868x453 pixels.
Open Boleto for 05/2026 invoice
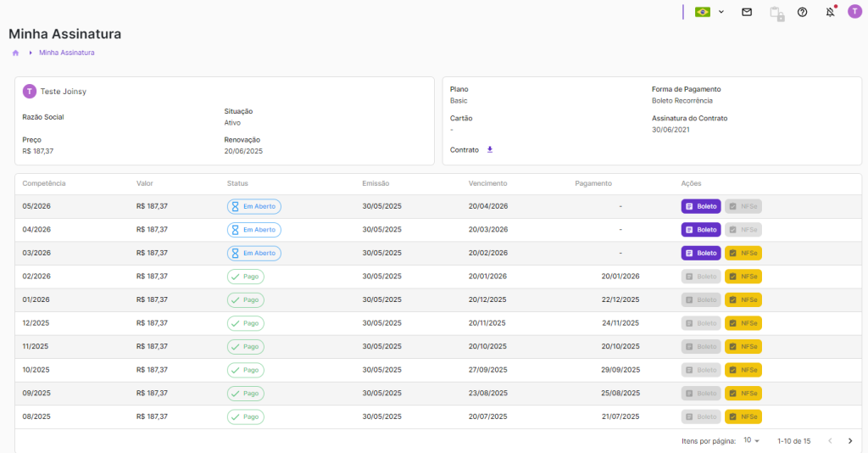click(701, 206)
